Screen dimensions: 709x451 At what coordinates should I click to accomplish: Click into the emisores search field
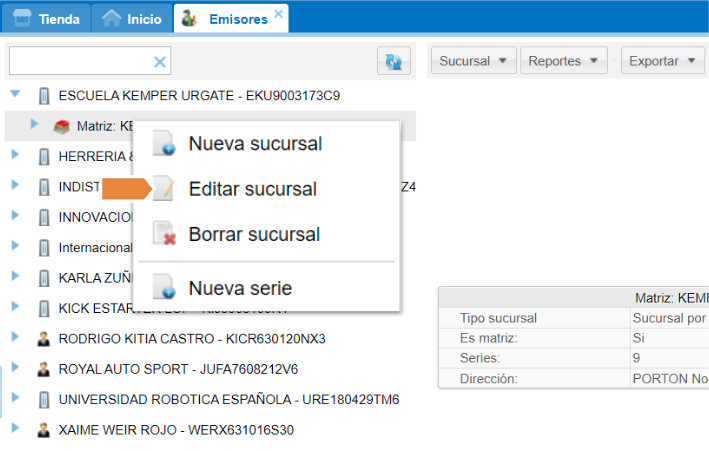click(80, 62)
